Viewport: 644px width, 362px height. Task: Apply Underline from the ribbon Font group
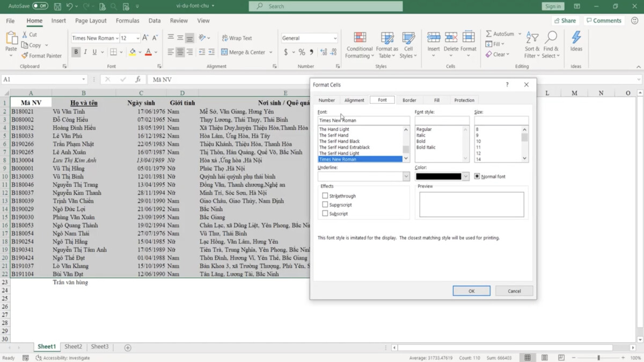[x=94, y=52]
